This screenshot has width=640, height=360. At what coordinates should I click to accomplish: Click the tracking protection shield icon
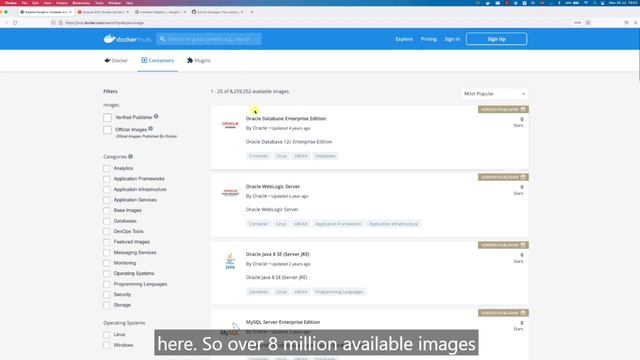[53, 23]
